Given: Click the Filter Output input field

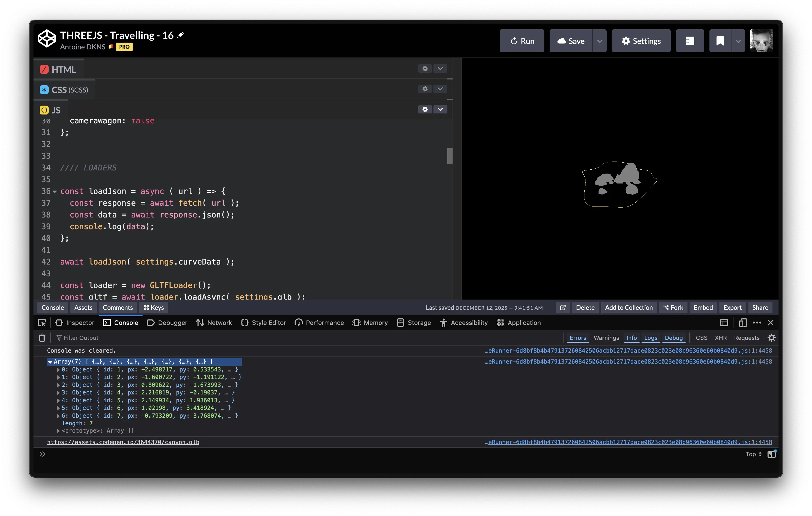Looking at the screenshot, I should point(81,338).
